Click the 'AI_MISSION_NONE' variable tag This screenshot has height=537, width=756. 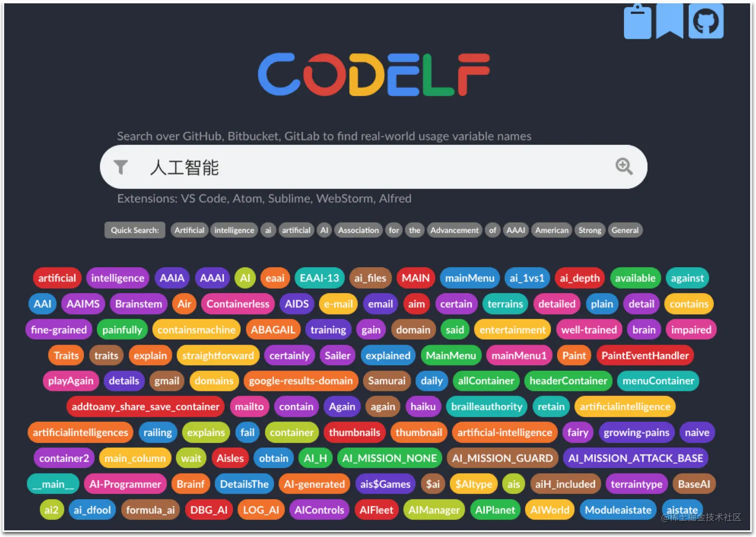click(389, 458)
